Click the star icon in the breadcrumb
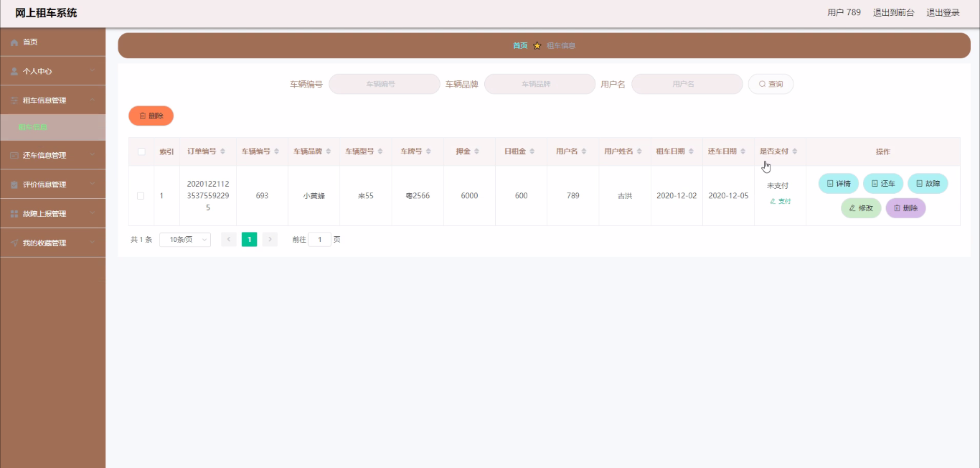This screenshot has width=980, height=468. pyautogui.click(x=537, y=45)
